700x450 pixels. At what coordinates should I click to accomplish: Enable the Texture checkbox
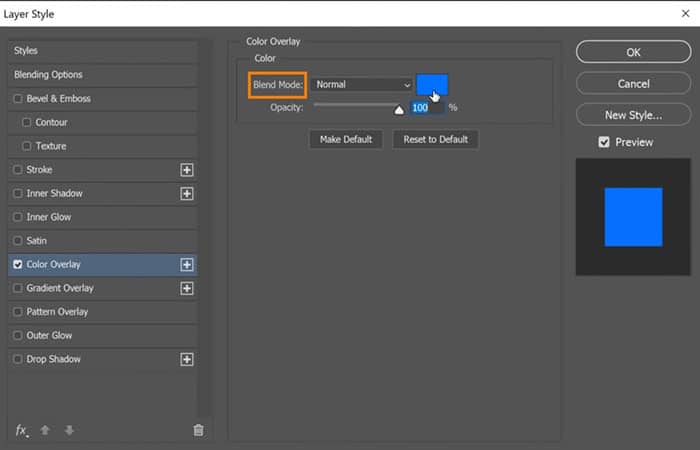27,146
